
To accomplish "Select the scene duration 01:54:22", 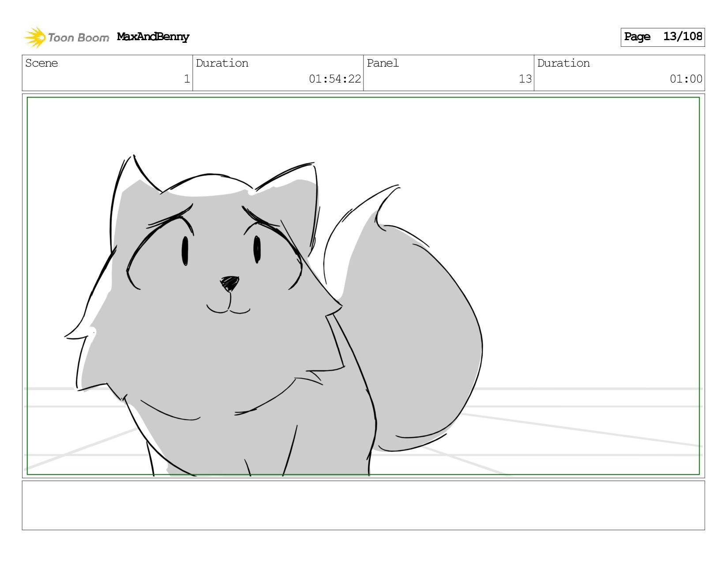I will [335, 79].
